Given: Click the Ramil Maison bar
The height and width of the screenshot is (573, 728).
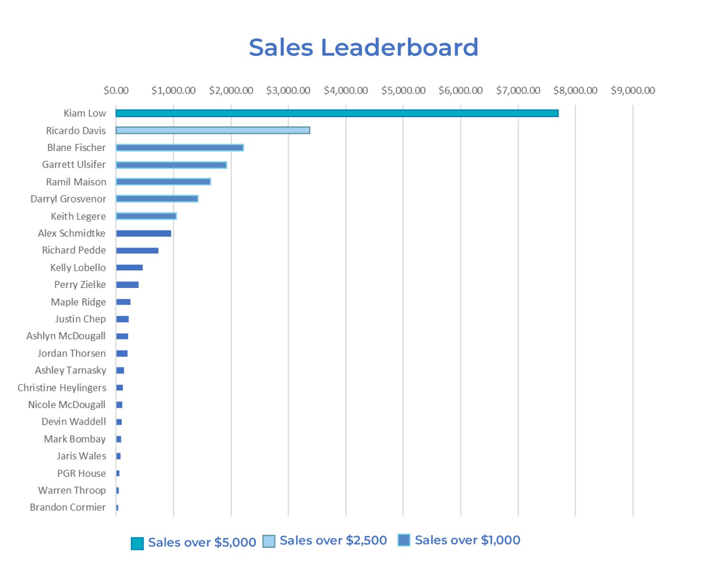Looking at the screenshot, I should tap(163, 182).
